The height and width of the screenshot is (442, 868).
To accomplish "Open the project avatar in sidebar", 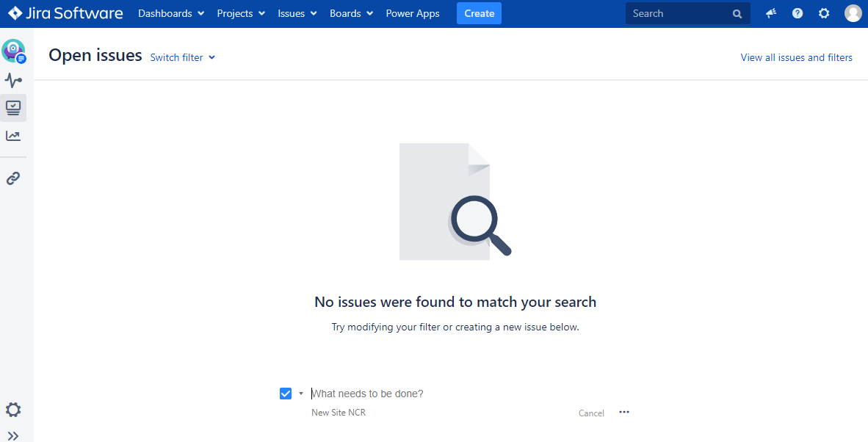I will click(x=13, y=51).
